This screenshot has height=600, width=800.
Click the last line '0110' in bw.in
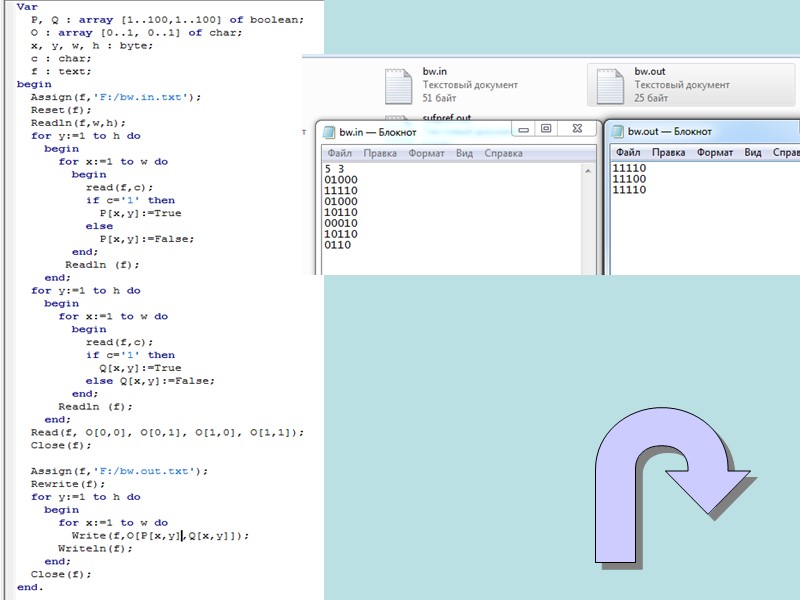[338, 245]
